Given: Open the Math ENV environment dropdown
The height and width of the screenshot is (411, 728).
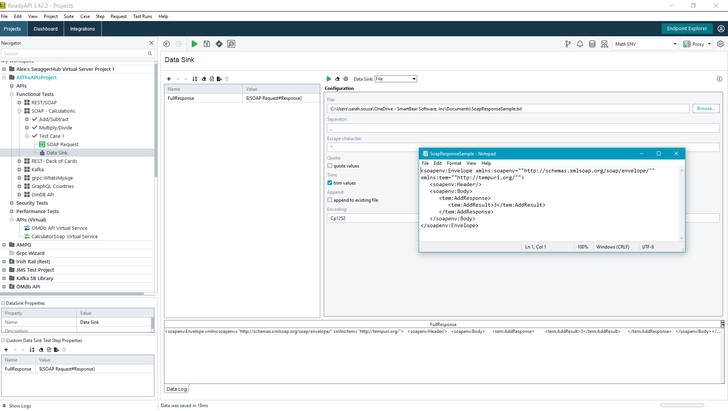Looking at the screenshot, I should (x=645, y=44).
